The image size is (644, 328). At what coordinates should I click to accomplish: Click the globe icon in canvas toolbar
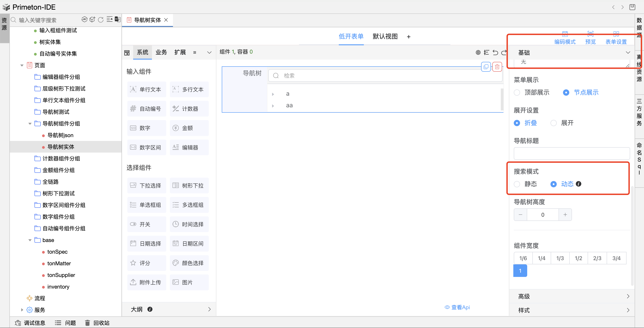coord(478,52)
